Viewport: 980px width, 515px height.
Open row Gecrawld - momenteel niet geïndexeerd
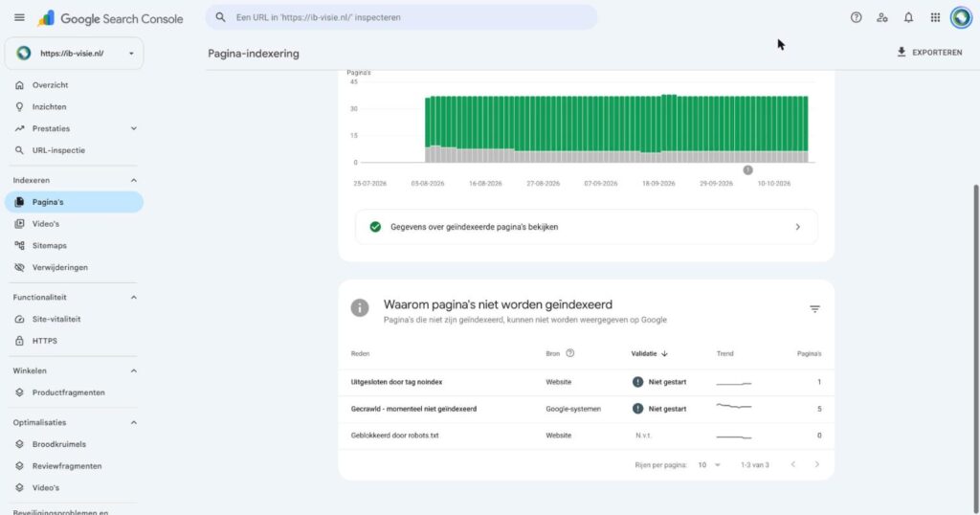587,409
